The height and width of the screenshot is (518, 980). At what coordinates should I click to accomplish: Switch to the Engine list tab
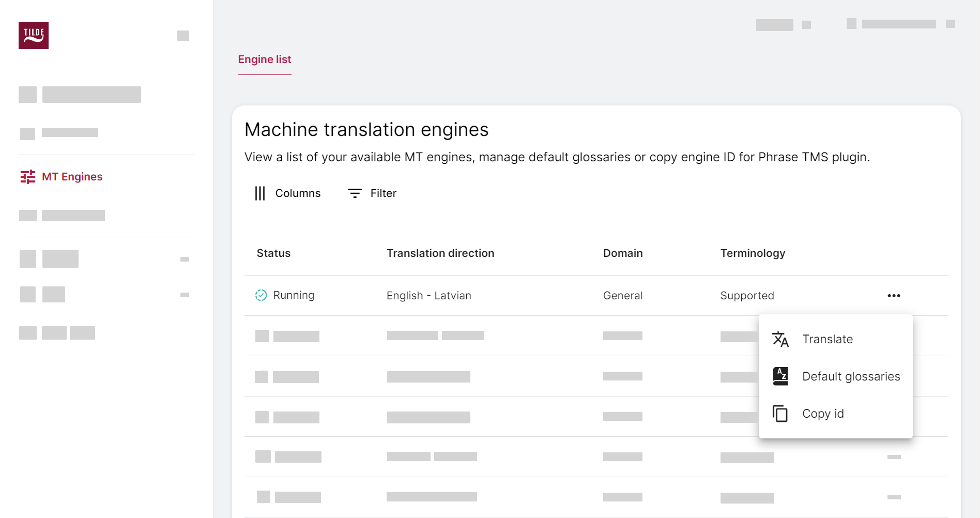coord(265,59)
